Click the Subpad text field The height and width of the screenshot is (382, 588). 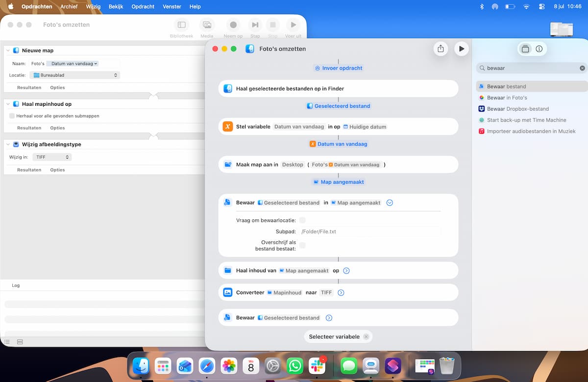(x=370, y=232)
